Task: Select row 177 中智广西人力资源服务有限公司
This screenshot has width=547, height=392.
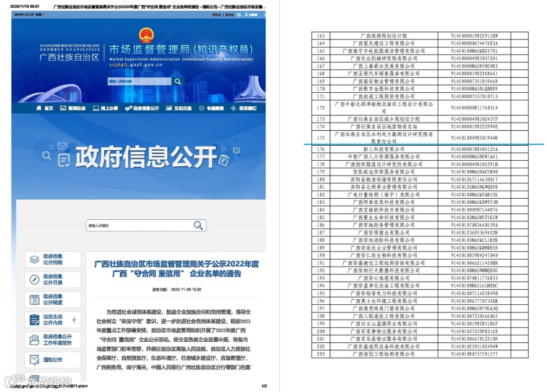Action: (419, 157)
